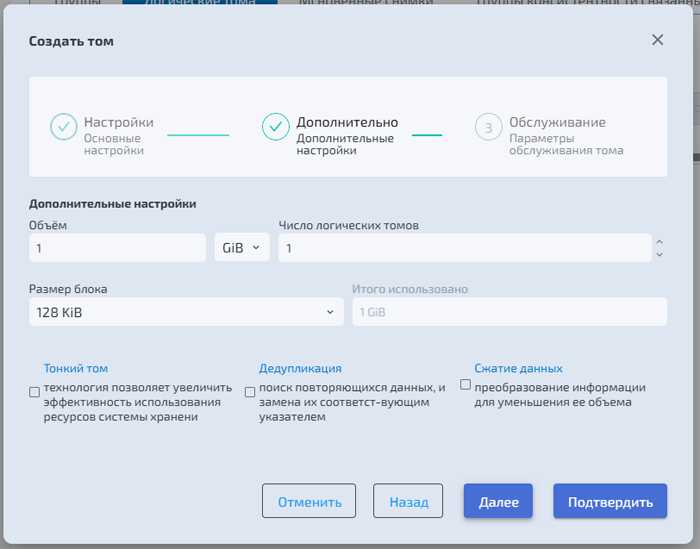This screenshot has width=700, height=549.
Task: Click the Параметры обслуживания тома subtitle
Action: [566, 144]
